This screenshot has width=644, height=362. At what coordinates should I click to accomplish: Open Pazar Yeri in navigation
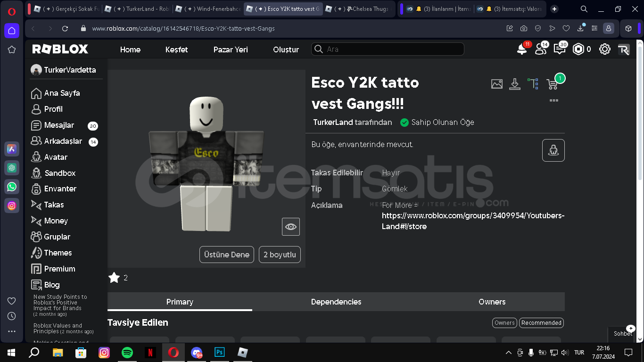[231, 49]
